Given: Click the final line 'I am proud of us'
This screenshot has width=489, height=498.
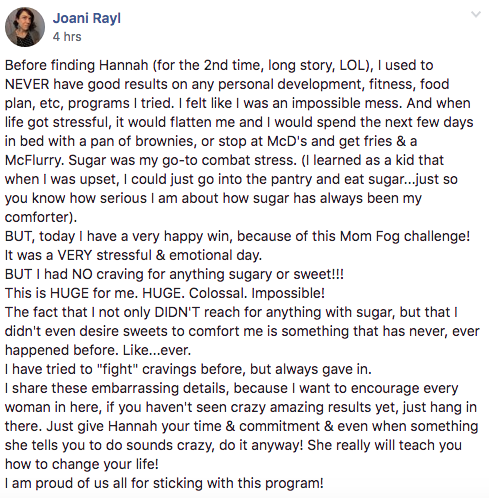Looking at the screenshot, I should pos(164,483).
